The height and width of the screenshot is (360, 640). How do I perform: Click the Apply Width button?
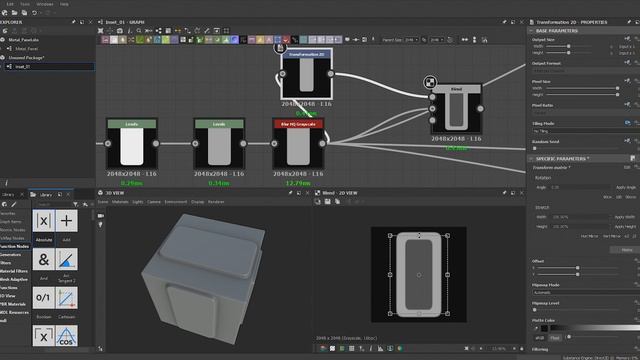625,217
